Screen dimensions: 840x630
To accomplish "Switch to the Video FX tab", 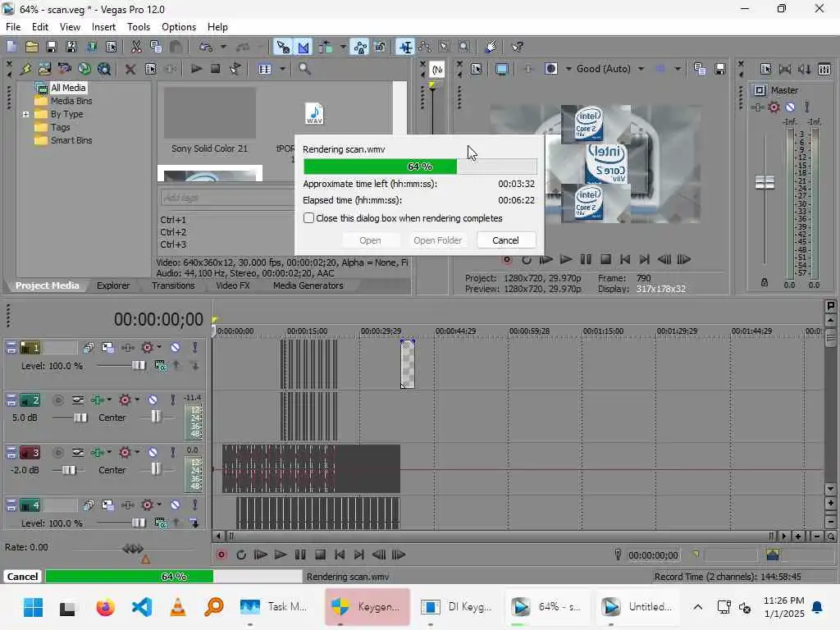I will 232,285.
